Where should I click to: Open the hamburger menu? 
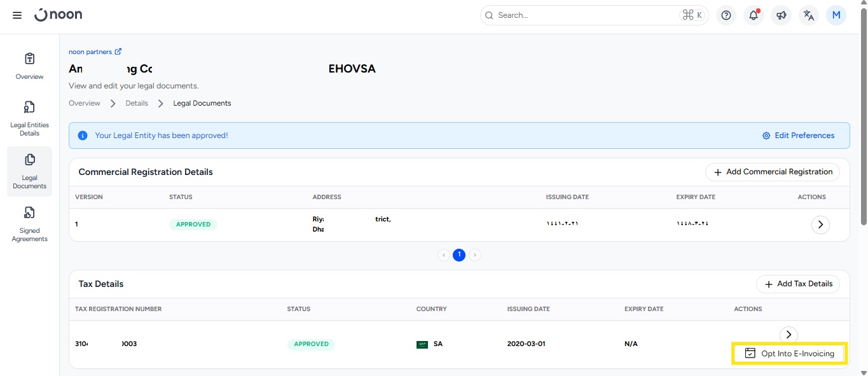coord(17,15)
